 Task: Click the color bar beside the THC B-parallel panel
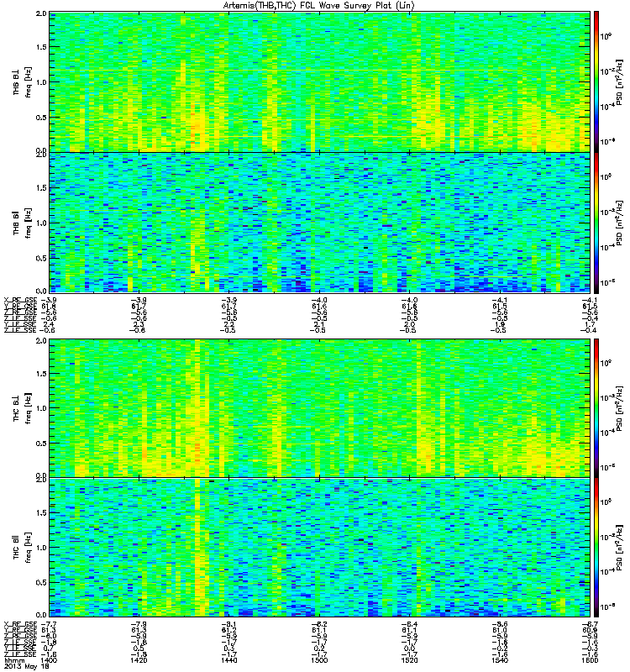pos(596,548)
